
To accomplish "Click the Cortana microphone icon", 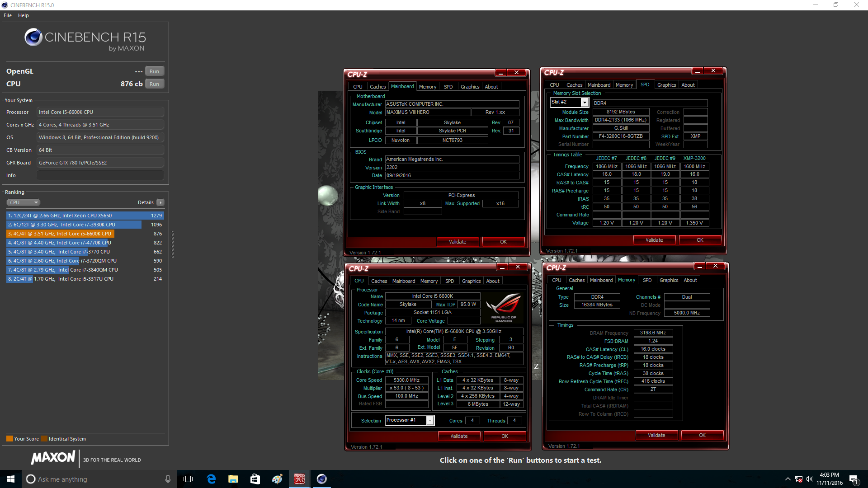I will [168, 479].
